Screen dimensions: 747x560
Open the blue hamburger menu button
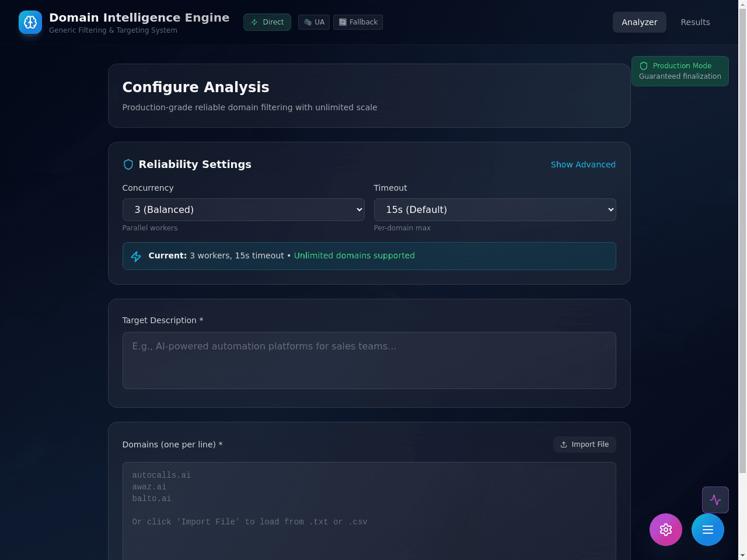click(x=708, y=530)
